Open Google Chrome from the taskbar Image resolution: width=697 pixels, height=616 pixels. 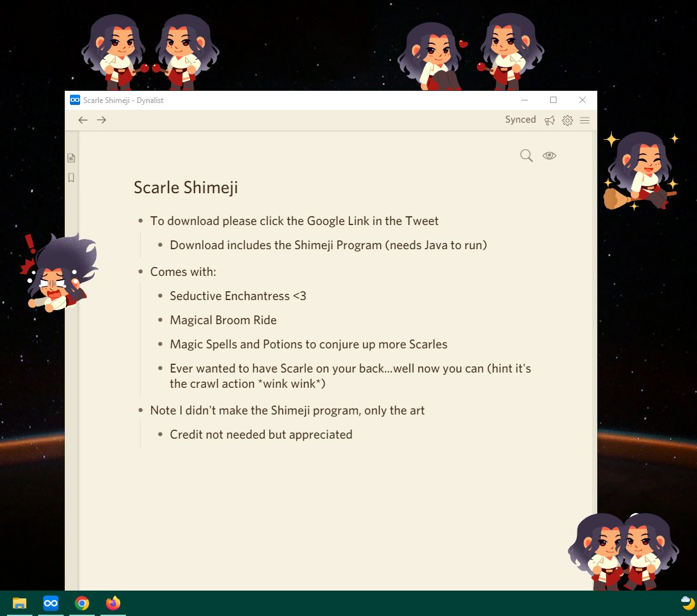[x=82, y=603]
